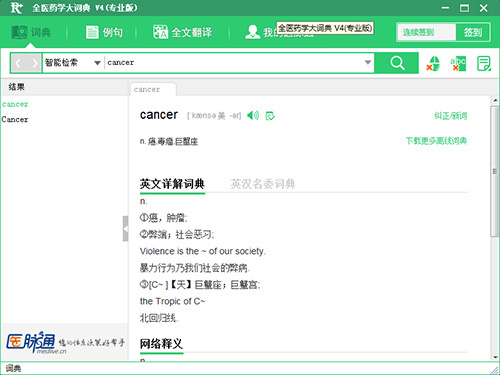Open the notebook icon in the toolbar
Screen dimensions: 500x375
[x=484, y=63]
